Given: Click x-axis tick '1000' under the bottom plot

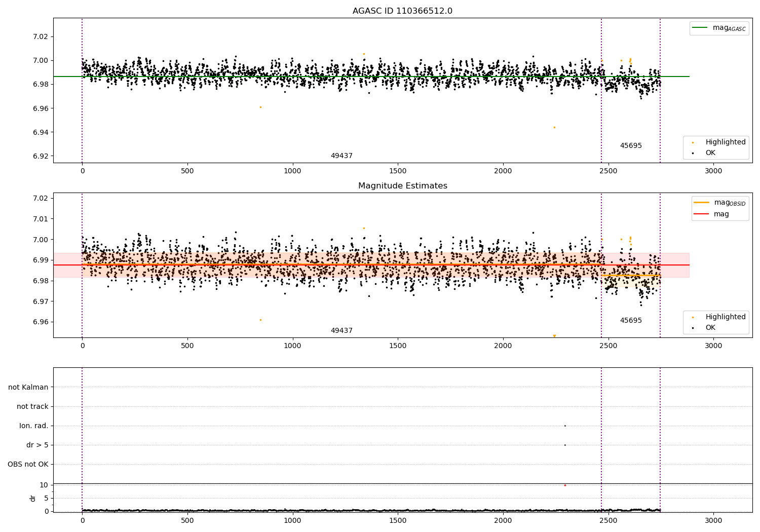Looking at the screenshot, I should click(292, 521).
